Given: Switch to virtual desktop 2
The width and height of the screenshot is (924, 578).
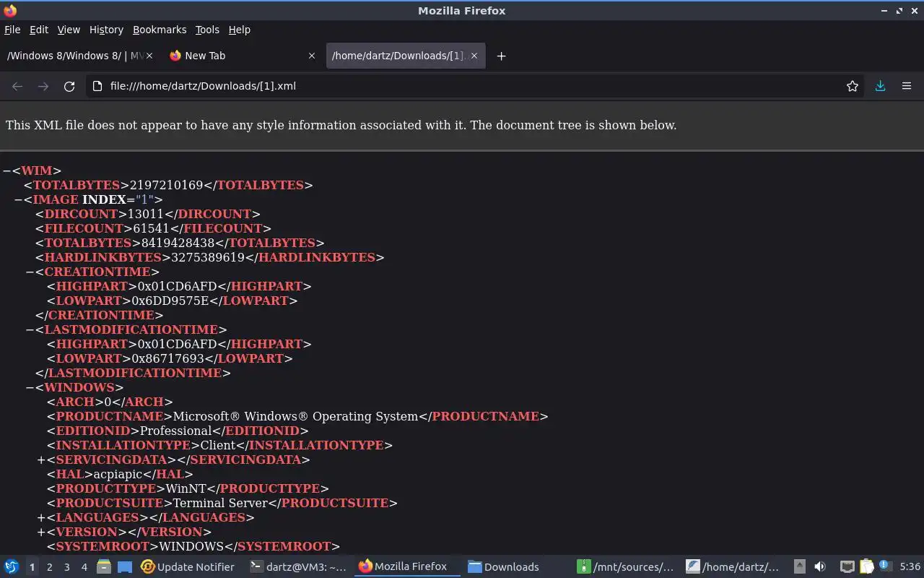Looking at the screenshot, I should pyautogui.click(x=50, y=567).
